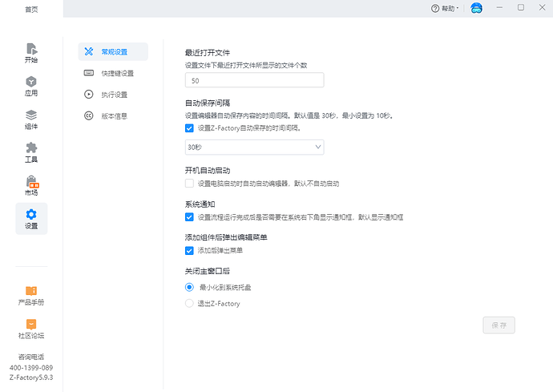This screenshot has height=392, width=553.
Task: Select the 组件 (Components) layers icon
Action: pos(31,116)
